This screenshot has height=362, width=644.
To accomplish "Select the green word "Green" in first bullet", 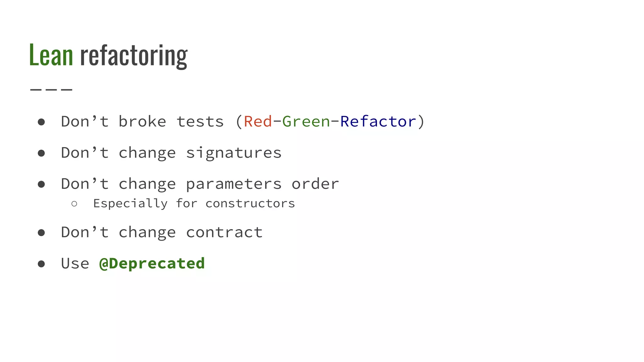I will click(306, 122).
